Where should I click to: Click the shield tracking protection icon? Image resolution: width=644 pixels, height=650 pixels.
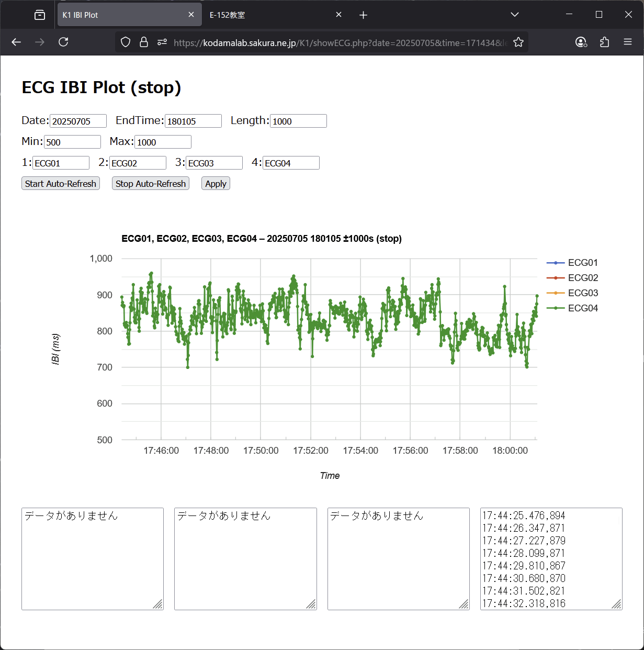tap(126, 42)
